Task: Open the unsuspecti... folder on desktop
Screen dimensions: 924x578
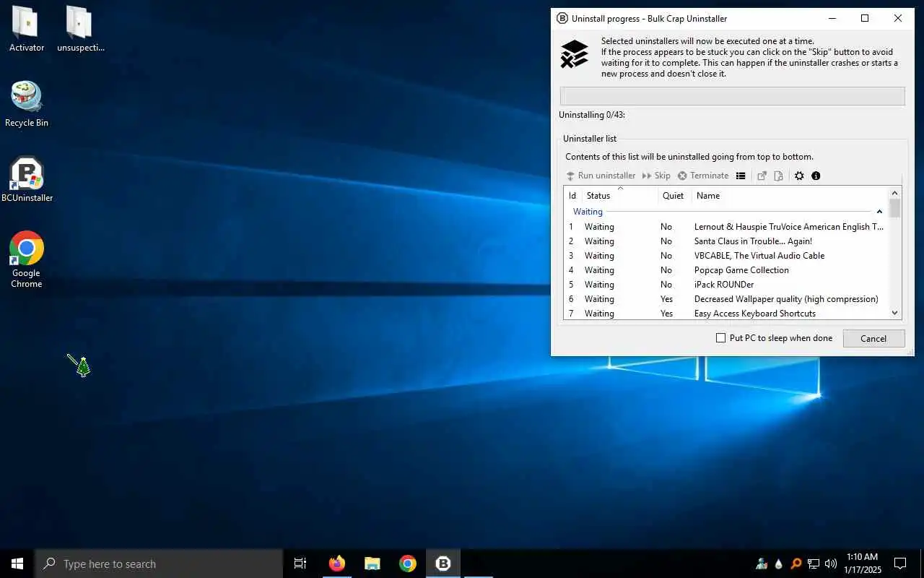Action: coord(80,29)
